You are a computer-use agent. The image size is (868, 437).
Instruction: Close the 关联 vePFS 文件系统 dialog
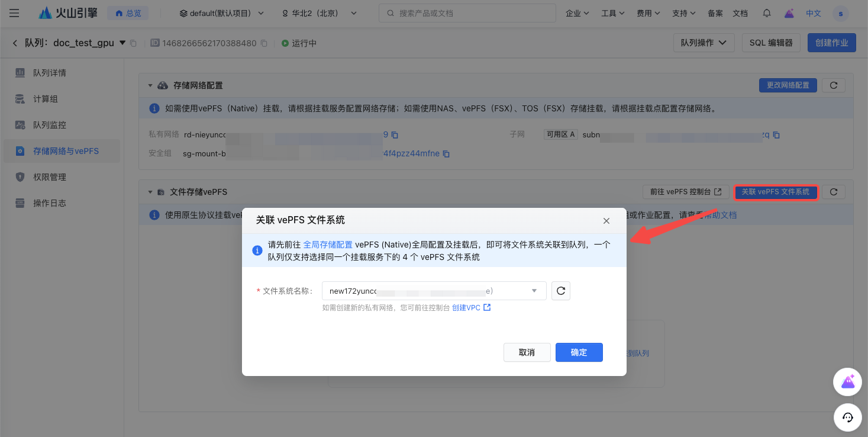pyautogui.click(x=606, y=221)
